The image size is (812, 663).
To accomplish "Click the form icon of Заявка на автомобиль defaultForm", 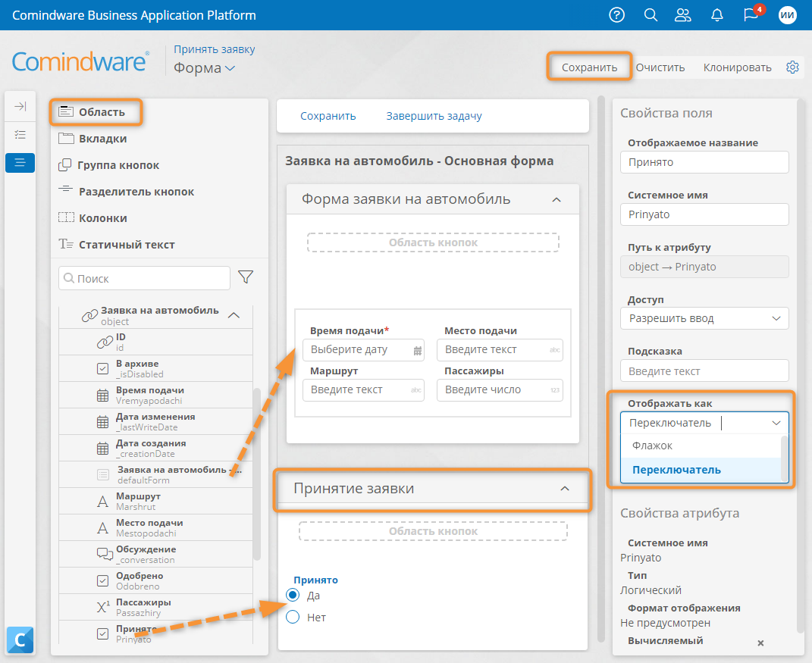I will point(103,474).
